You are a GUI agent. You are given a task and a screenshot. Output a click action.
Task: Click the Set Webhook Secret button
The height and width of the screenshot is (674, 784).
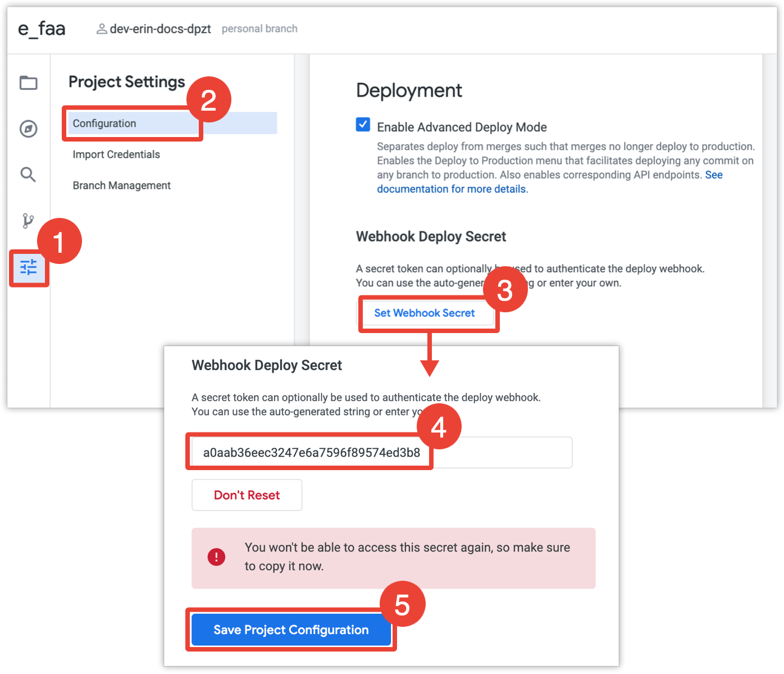point(425,313)
